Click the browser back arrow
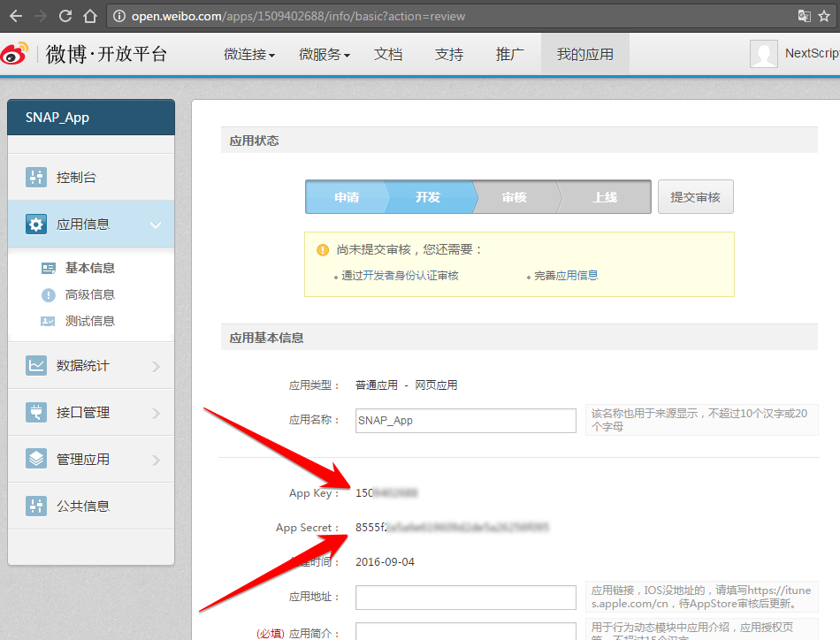Viewport: 840px width, 640px height. pyautogui.click(x=16, y=16)
